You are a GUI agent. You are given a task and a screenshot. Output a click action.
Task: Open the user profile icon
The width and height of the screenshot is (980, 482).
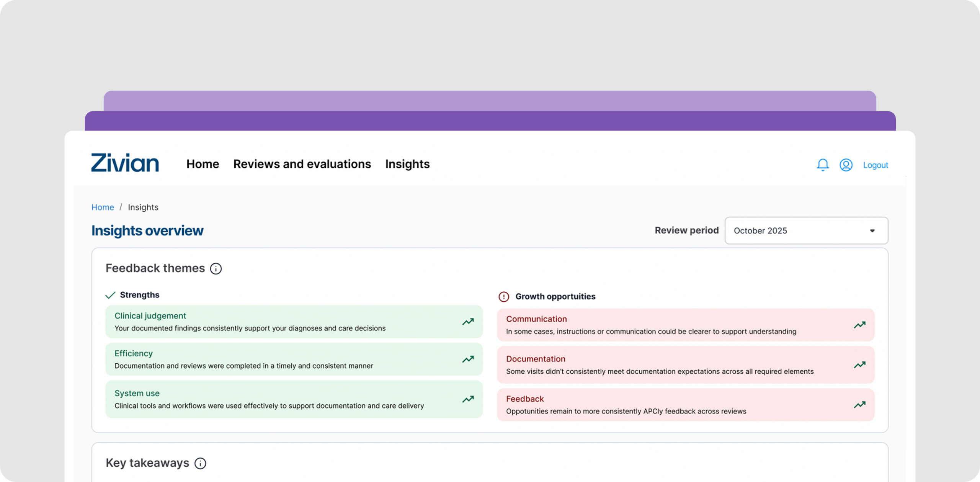(846, 165)
